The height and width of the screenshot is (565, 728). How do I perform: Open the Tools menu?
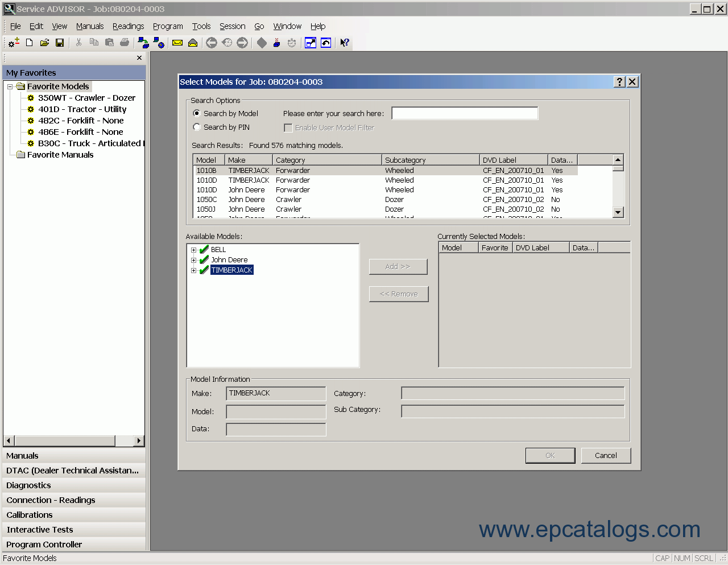pyautogui.click(x=201, y=26)
